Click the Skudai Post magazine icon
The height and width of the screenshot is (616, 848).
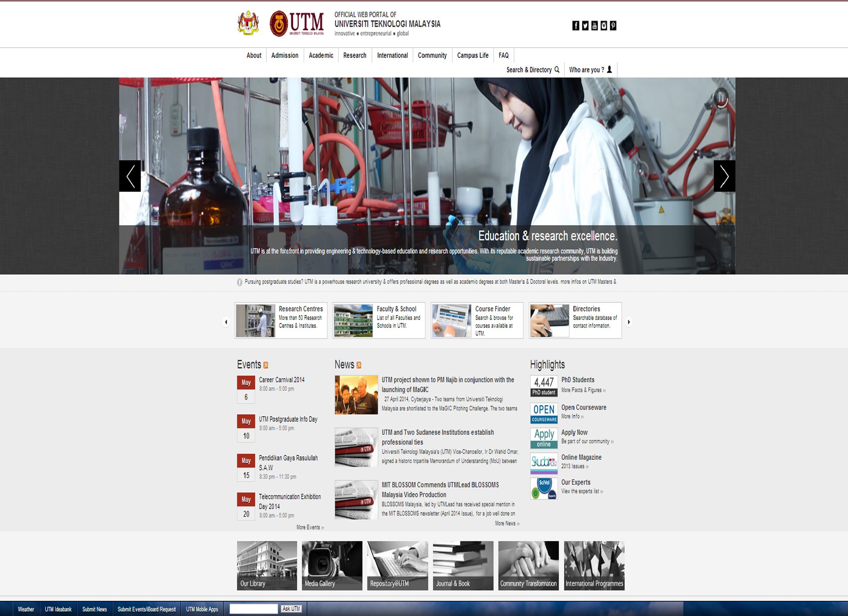[x=544, y=463]
